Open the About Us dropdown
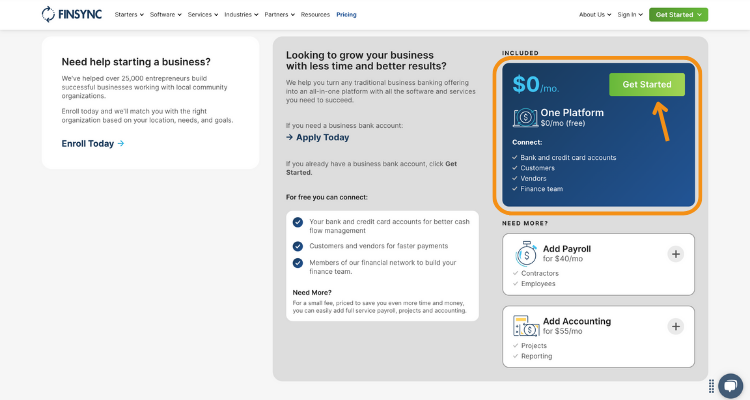The image size is (750, 400). tap(595, 15)
